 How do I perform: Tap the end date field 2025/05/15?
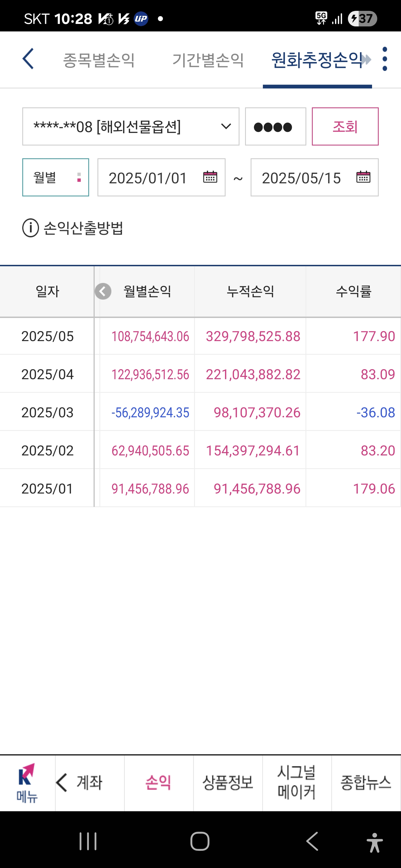click(x=315, y=177)
